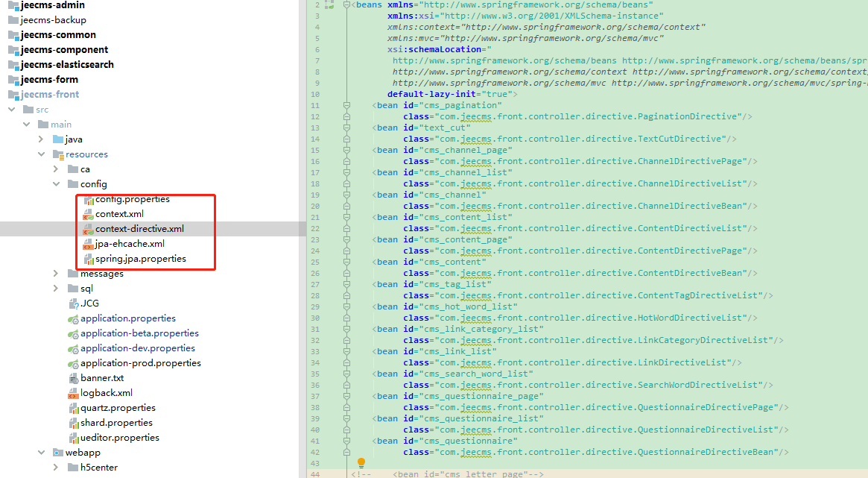
Task: Click line number 37 in gutter
Action: pos(315,396)
